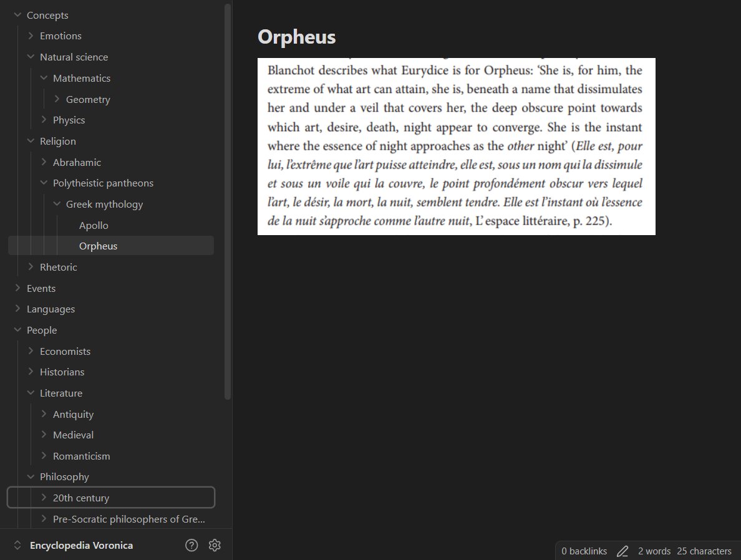Open the Apollo note

point(94,225)
